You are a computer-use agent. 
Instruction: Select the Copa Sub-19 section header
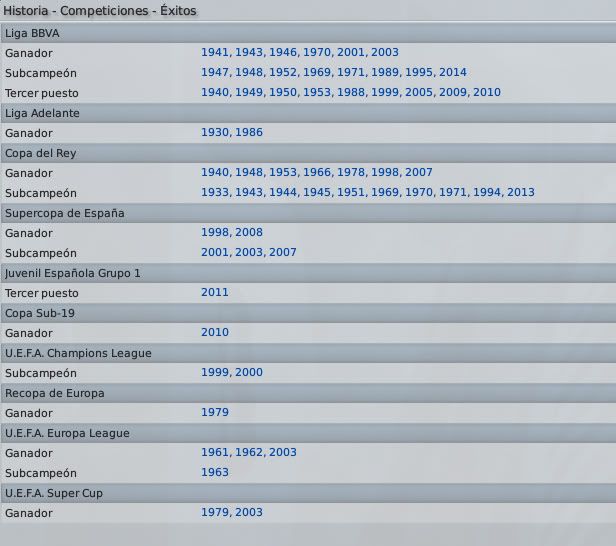(308, 313)
